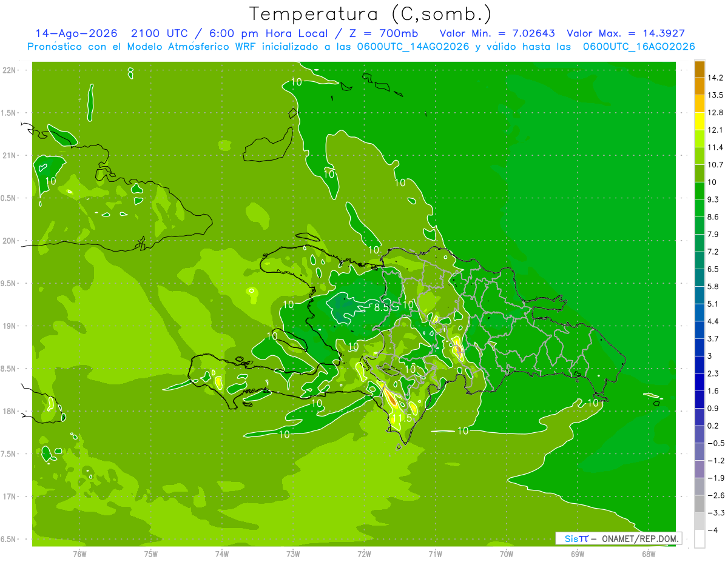Pick the yellow swatch between 12.1 and 12.8
This screenshot has width=728, height=562.
(699, 121)
